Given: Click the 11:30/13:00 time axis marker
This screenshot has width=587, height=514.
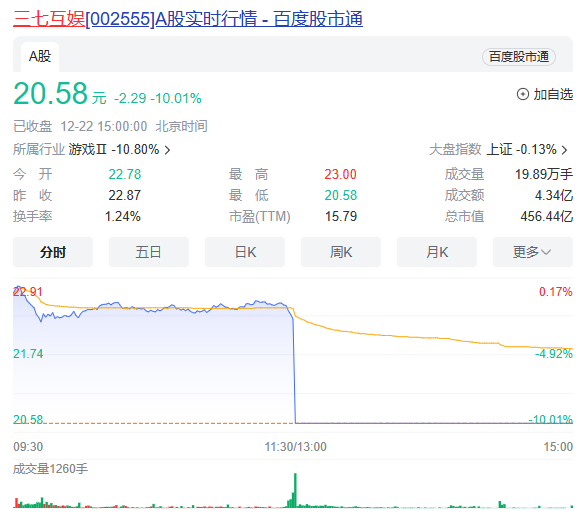Looking at the screenshot, I should coord(295,447).
